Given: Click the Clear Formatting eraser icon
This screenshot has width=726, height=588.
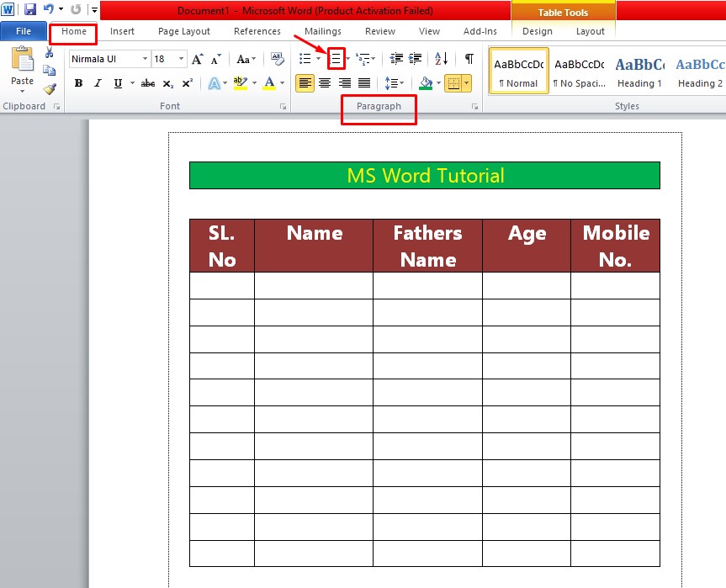Looking at the screenshot, I should coord(277,59).
